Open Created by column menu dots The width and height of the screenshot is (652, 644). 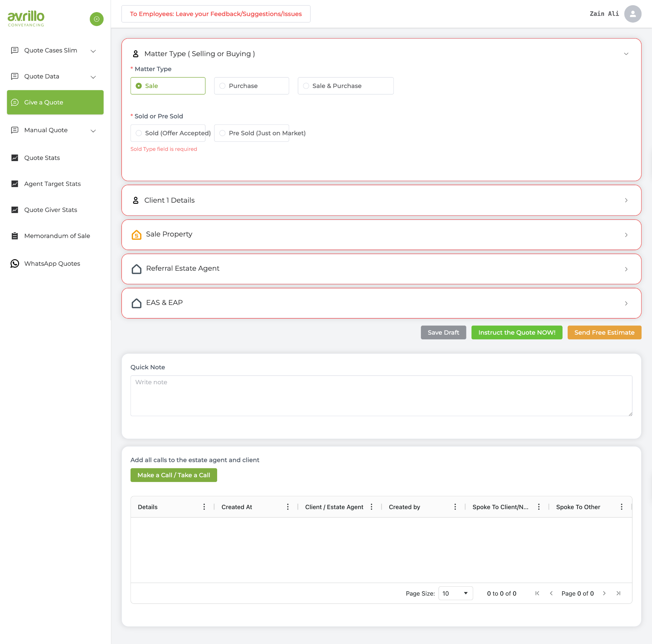(x=455, y=506)
